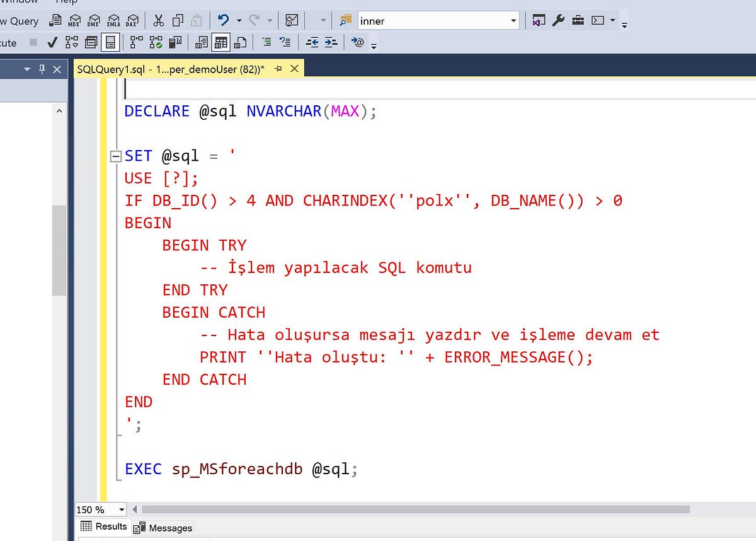Toggle IntelliSense enabled
The image size is (756, 541).
click(x=110, y=43)
